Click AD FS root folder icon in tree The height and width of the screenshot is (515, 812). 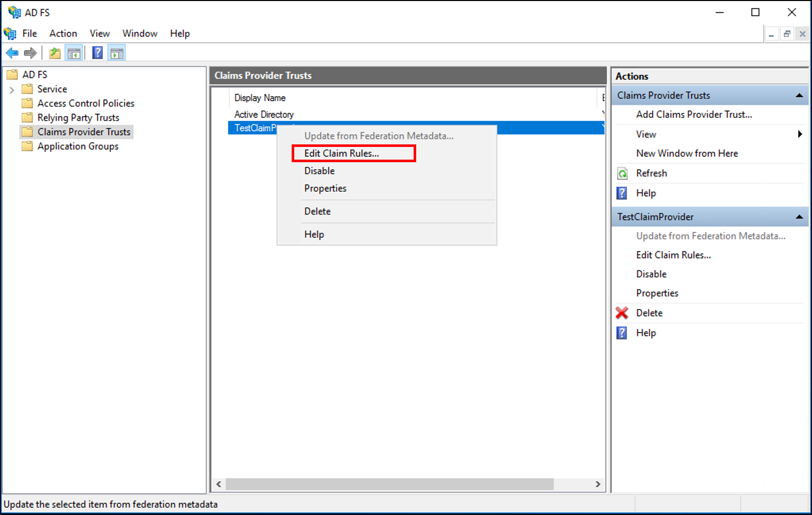(12, 75)
